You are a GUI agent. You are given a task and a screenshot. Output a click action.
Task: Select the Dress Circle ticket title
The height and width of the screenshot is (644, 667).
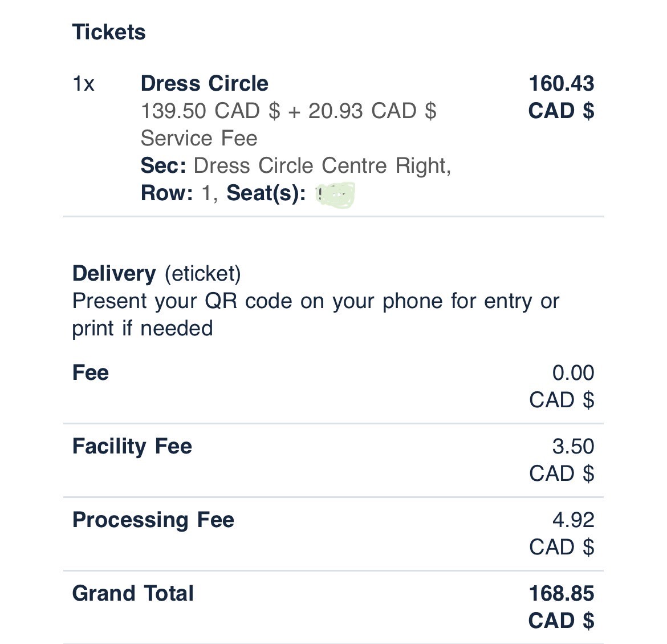(x=205, y=83)
